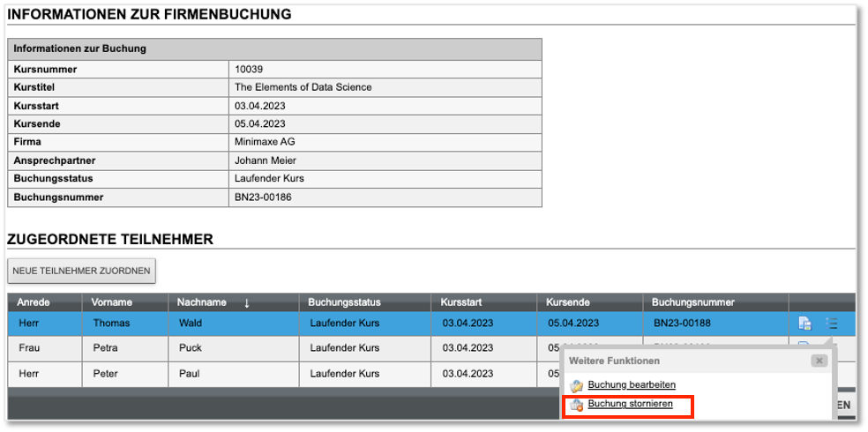Choose the Buchung stornieren link
Image resolution: width=868 pixels, height=432 pixels.
pos(630,404)
